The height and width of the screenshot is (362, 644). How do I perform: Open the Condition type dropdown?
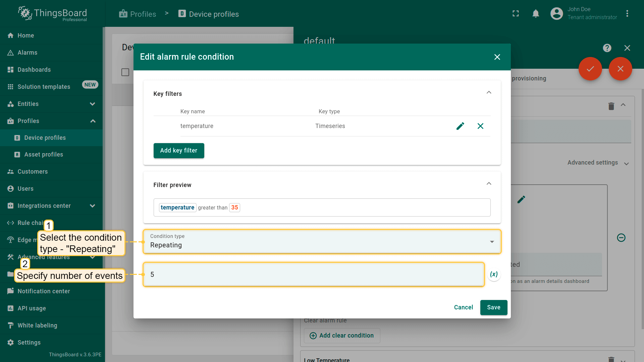322,242
